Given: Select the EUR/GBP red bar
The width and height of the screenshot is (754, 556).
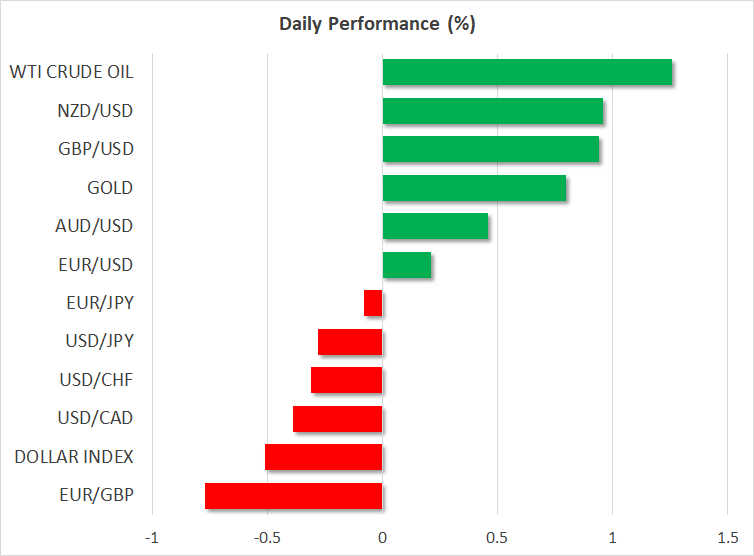Looking at the screenshot, I should click(294, 496).
